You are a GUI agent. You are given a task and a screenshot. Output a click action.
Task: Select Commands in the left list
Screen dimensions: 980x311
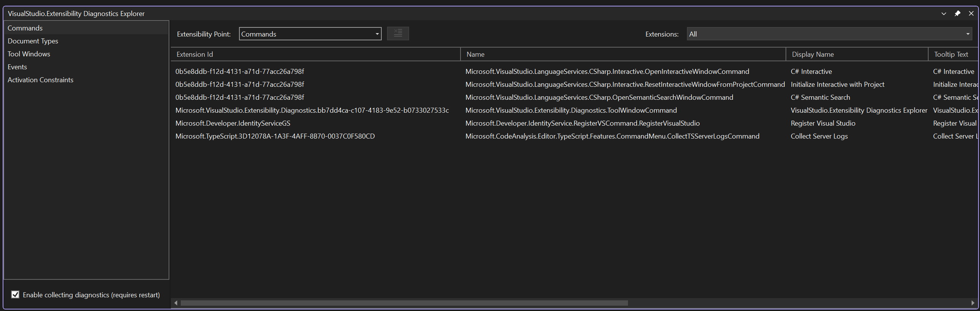(86, 28)
